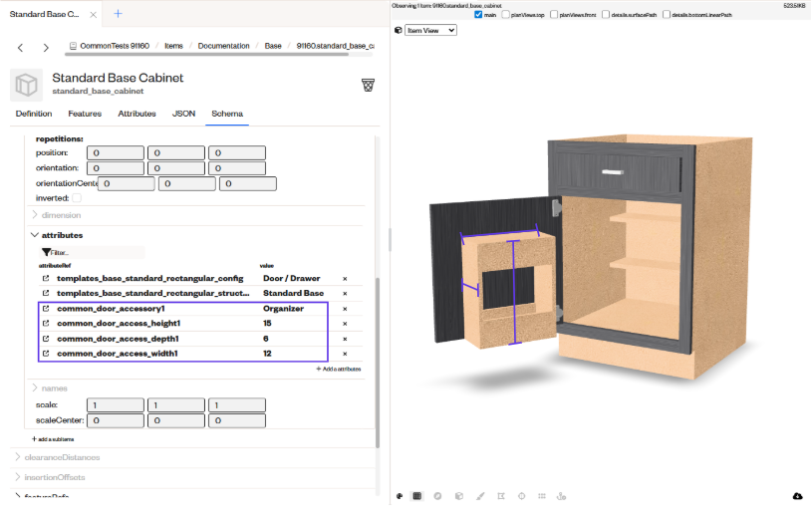Click the trash bin delete icon

(368, 85)
